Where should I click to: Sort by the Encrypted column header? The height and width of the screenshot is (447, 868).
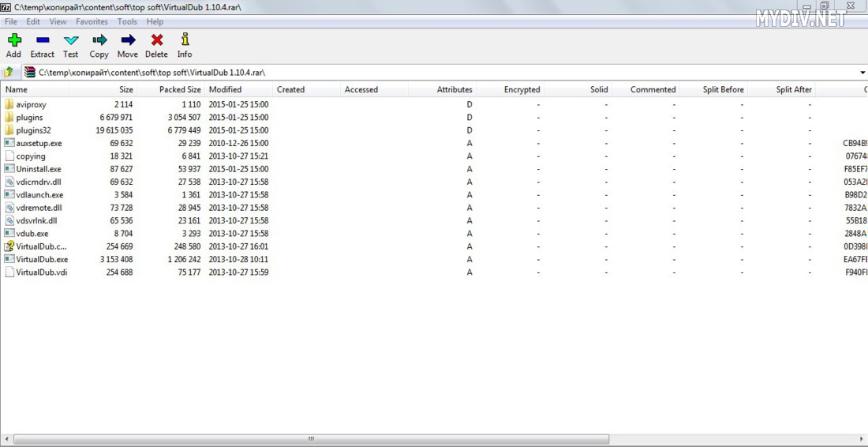click(x=510, y=89)
